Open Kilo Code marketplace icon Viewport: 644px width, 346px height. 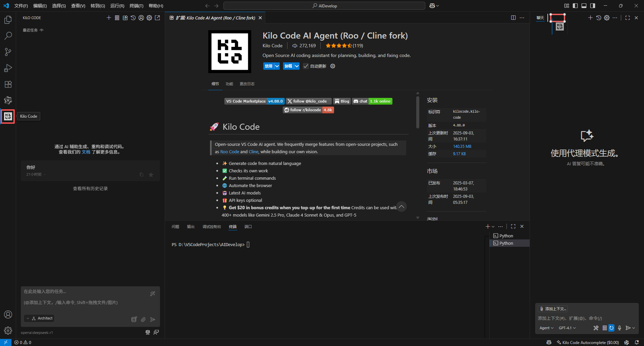click(x=125, y=18)
